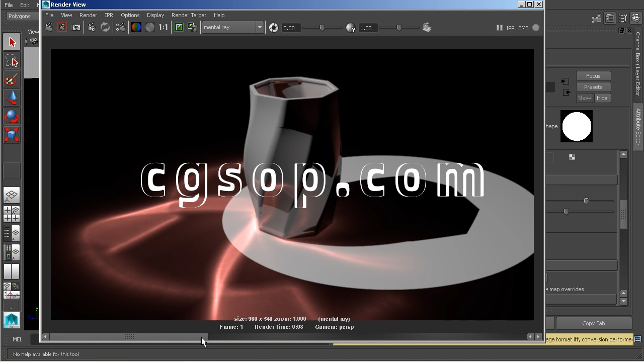The width and height of the screenshot is (644, 362).
Task: Keep the current image in Render View
Action: click(x=179, y=28)
